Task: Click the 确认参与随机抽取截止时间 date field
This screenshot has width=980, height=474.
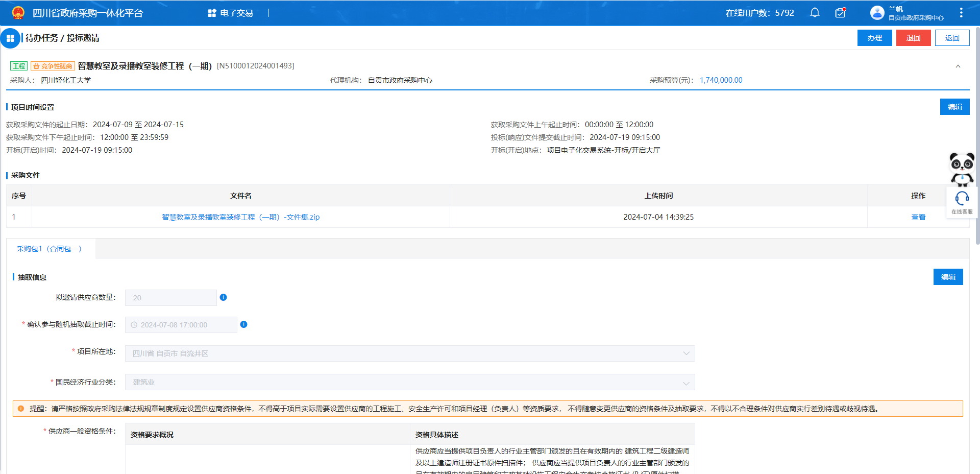Action: (x=181, y=325)
